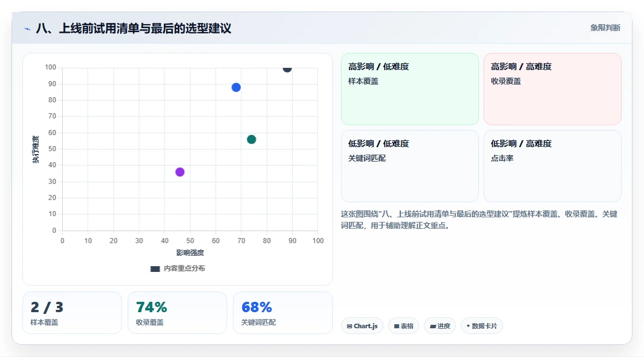Click the star icon in the 数据卡片 chip
Viewport: 644px width, 357px height.
tap(468, 326)
